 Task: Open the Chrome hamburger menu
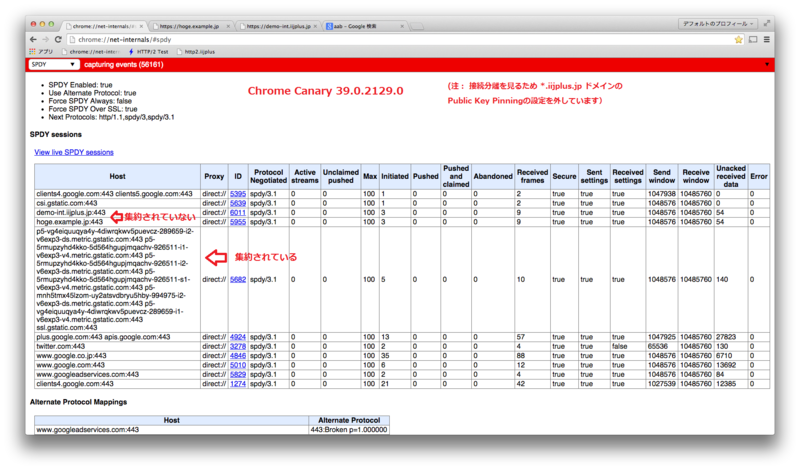(766, 39)
